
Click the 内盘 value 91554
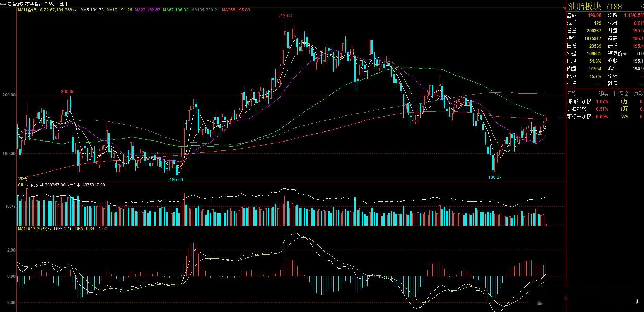tap(595, 69)
